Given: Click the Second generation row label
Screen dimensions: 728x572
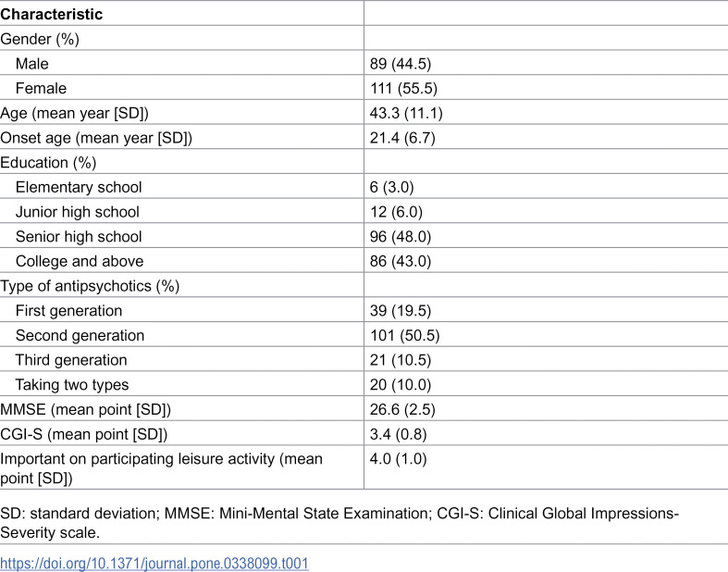Looking at the screenshot, I should click(x=80, y=335).
